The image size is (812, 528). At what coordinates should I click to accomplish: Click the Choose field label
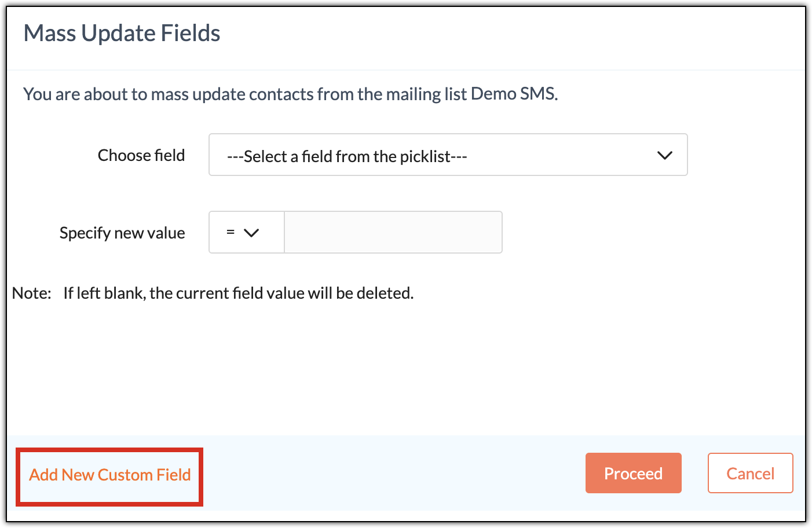point(141,155)
